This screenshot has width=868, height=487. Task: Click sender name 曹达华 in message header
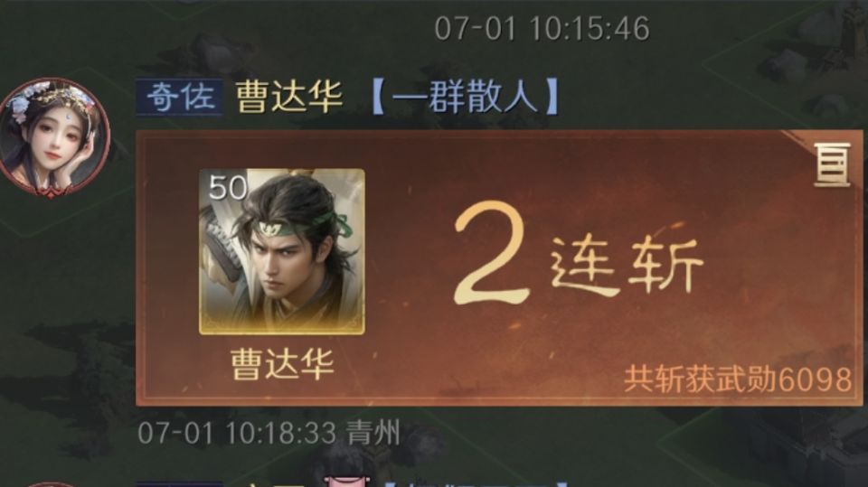289,98
